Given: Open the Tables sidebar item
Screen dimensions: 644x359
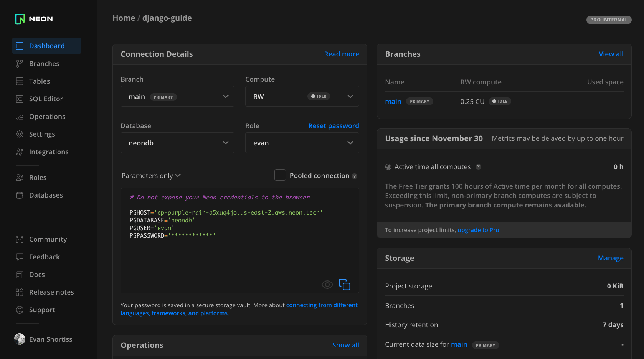Looking at the screenshot, I should (x=40, y=81).
